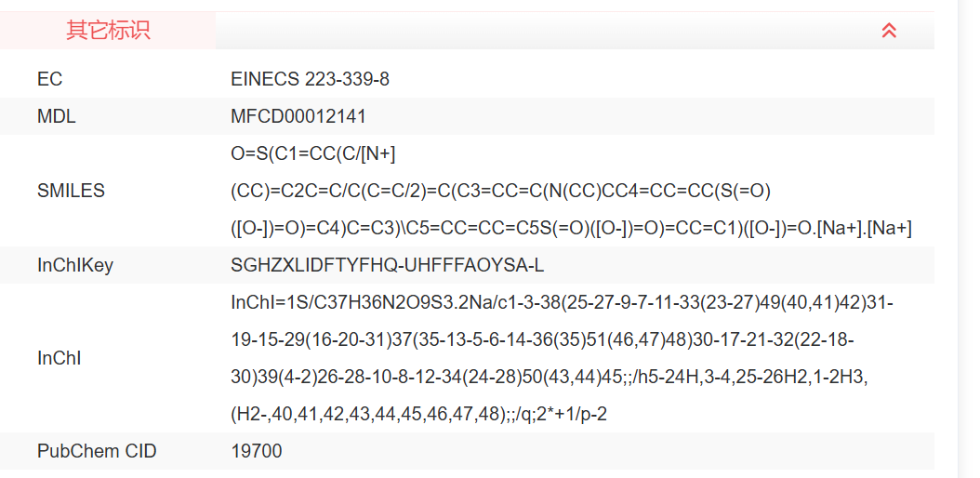Click the EC row label
The image size is (980, 478).
tap(50, 79)
